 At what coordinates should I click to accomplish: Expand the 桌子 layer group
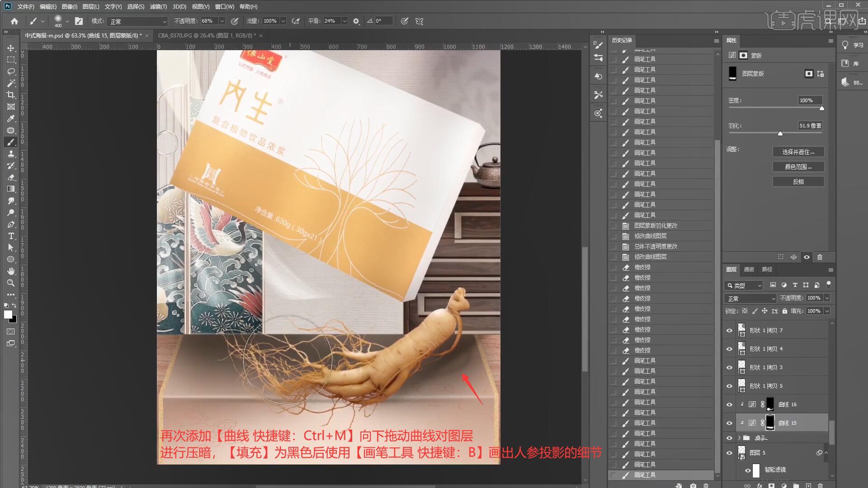coord(740,438)
